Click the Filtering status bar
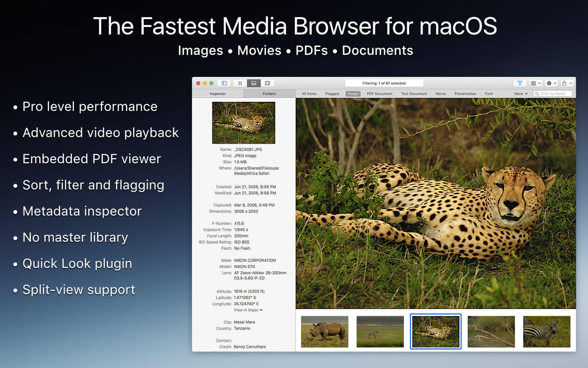588x368 pixels. coord(383,83)
